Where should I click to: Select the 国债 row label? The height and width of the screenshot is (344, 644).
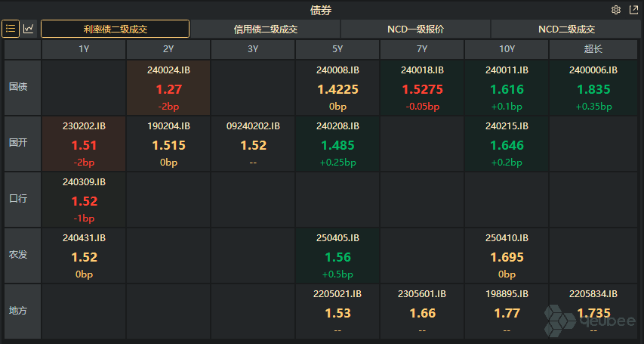click(x=18, y=87)
